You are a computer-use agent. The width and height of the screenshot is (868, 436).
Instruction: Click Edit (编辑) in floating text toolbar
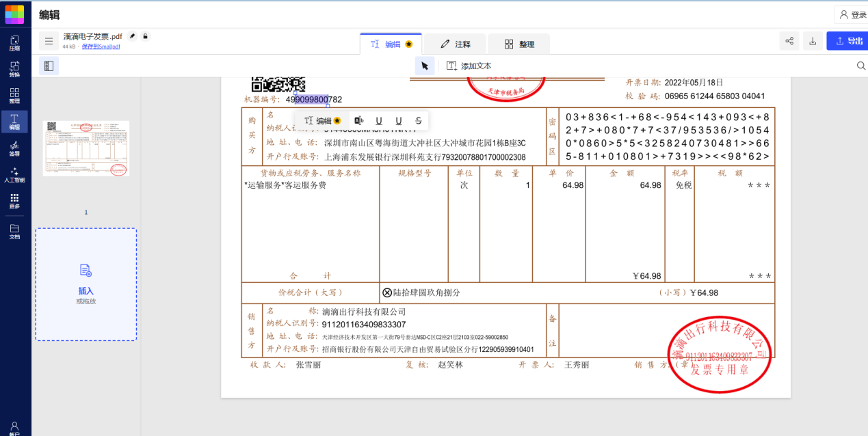(x=322, y=121)
